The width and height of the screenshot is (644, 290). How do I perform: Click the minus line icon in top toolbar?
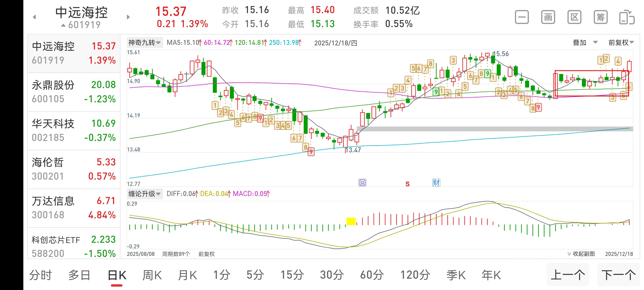[x=522, y=17]
